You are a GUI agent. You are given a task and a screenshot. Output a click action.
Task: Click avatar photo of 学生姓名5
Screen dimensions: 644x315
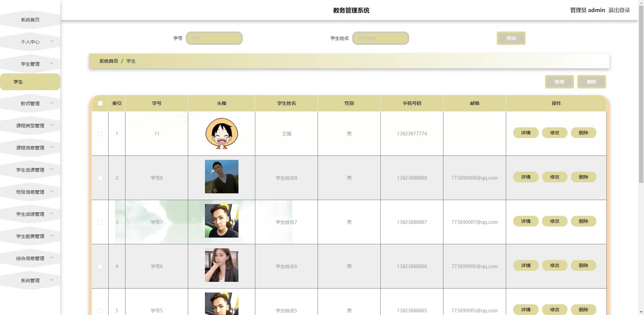click(222, 304)
